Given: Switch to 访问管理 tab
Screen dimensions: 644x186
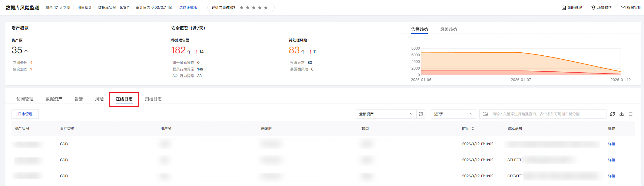Looking at the screenshot, I should pos(25,99).
